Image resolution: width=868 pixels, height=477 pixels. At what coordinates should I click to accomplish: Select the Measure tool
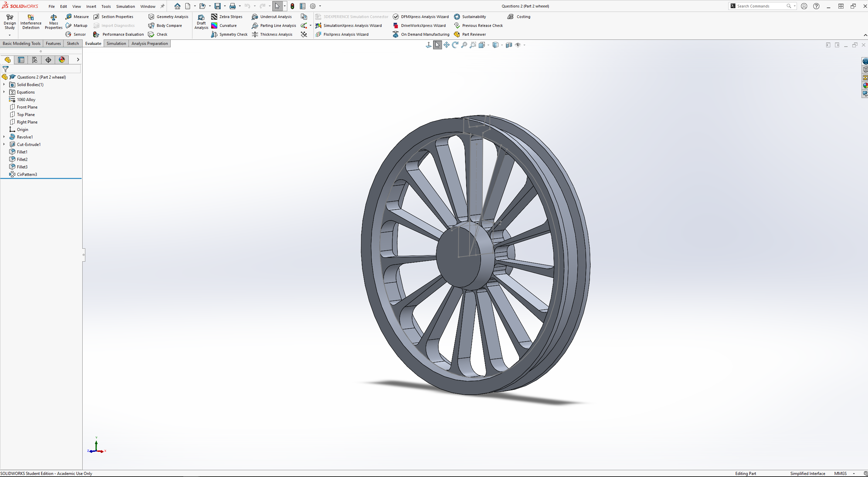77,17
